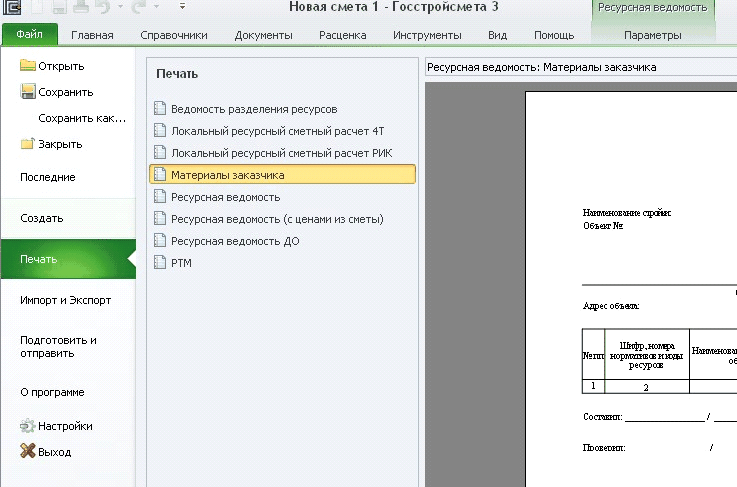Click the Выход exit icon
This screenshot has height=487, width=737.
(28, 452)
